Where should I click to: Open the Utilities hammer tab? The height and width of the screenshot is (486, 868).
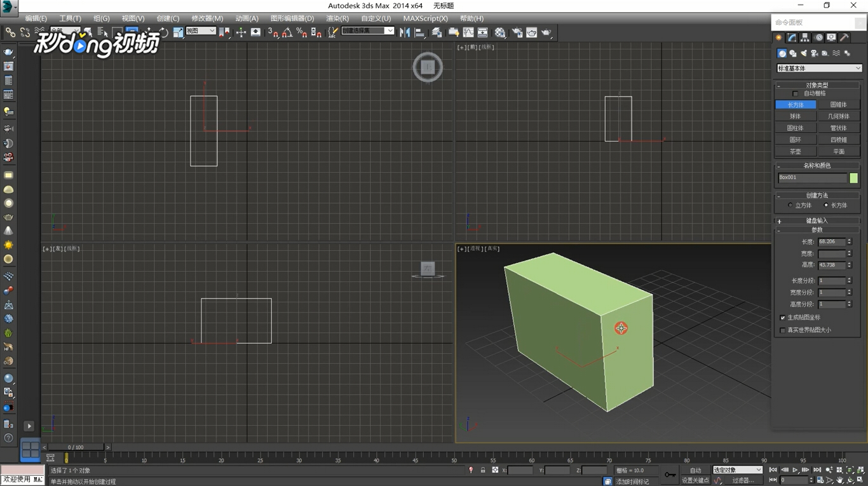pyautogui.click(x=844, y=37)
